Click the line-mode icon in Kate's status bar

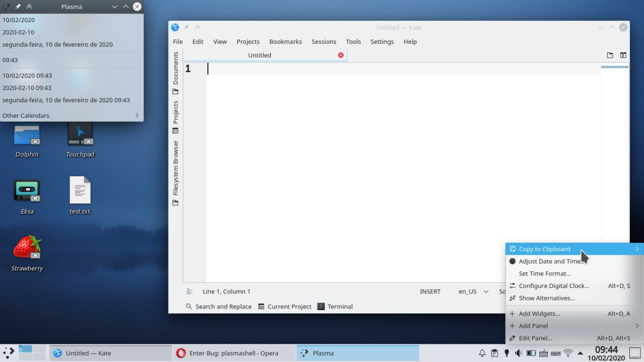coord(190,292)
